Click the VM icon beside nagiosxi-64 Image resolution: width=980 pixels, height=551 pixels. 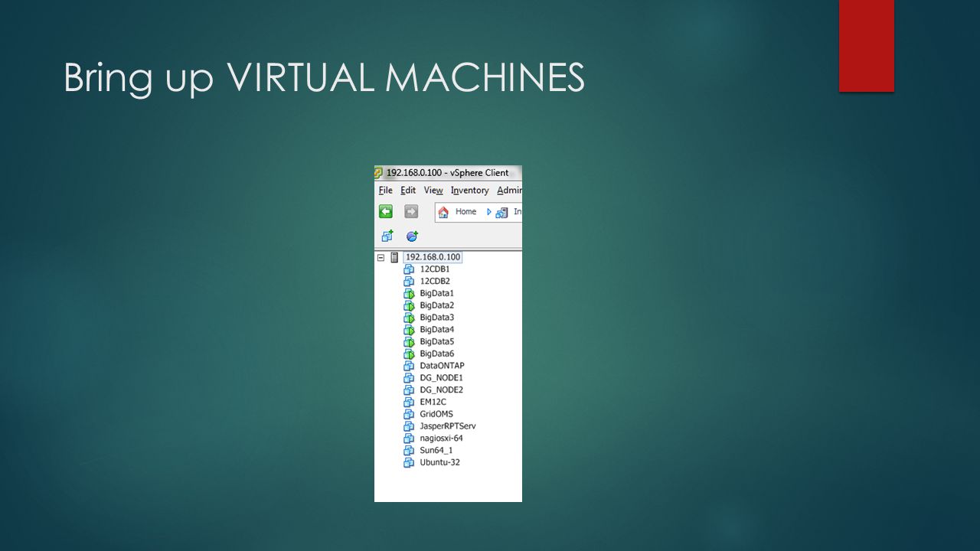point(409,439)
